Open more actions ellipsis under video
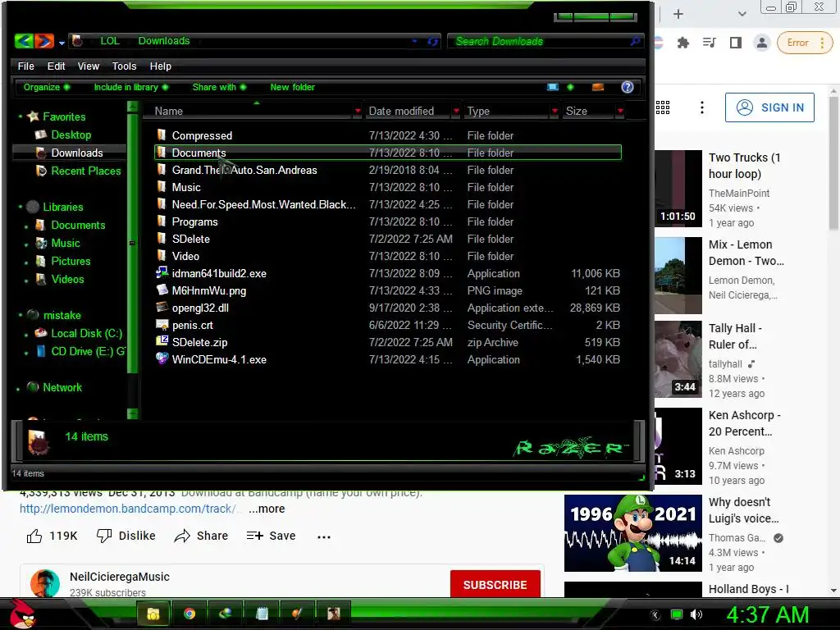 click(x=324, y=536)
